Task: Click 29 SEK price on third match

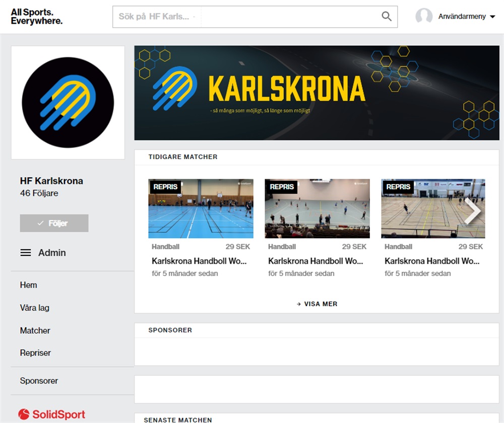Action: click(470, 247)
